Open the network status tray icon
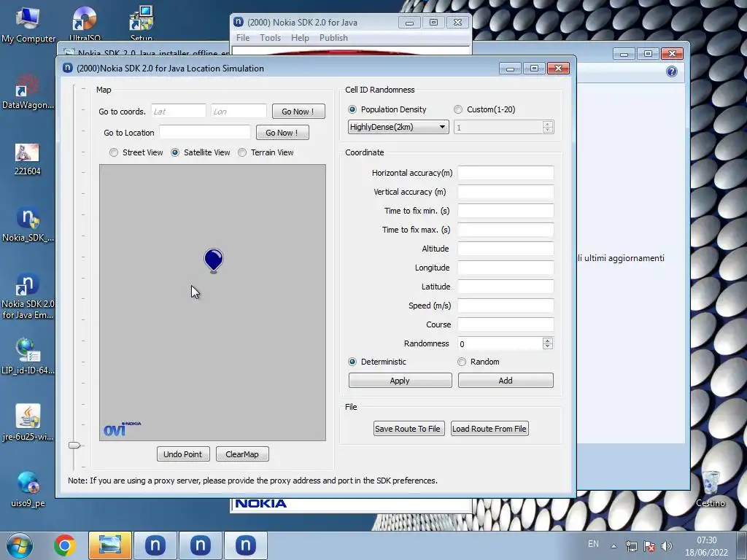This screenshot has height=560, width=747. [632, 546]
